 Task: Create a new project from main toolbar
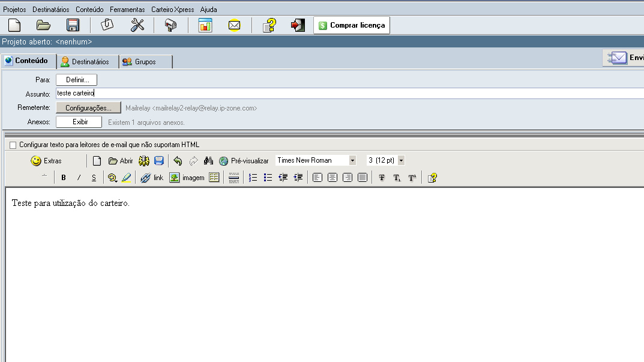[14, 25]
